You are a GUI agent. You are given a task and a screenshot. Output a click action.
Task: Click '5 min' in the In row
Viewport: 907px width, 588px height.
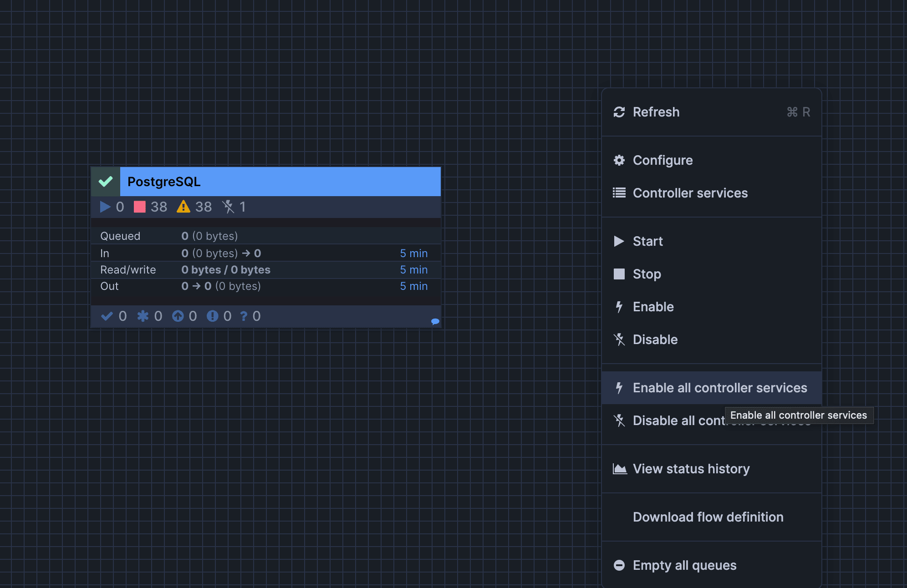point(414,253)
